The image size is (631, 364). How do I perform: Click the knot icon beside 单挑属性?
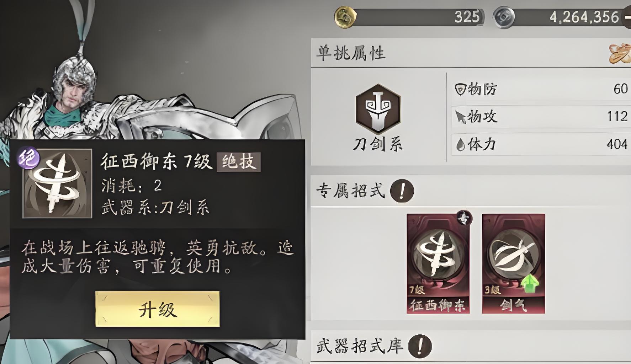[x=620, y=53]
